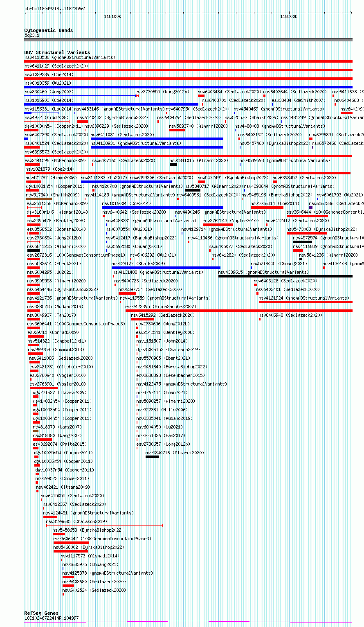This screenshot has height=627, width=364.
Task: Select nsv4121924 gnomAD variant label
Action: tap(304, 298)
